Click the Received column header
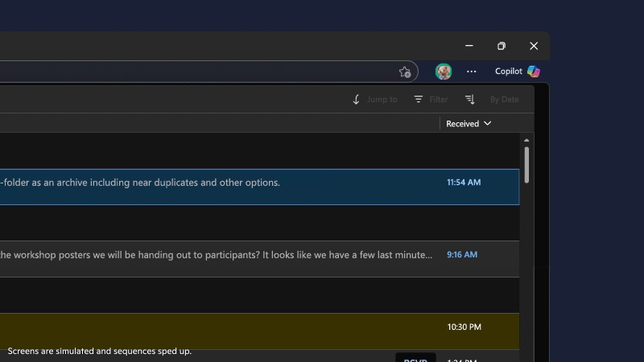 pos(463,124)
